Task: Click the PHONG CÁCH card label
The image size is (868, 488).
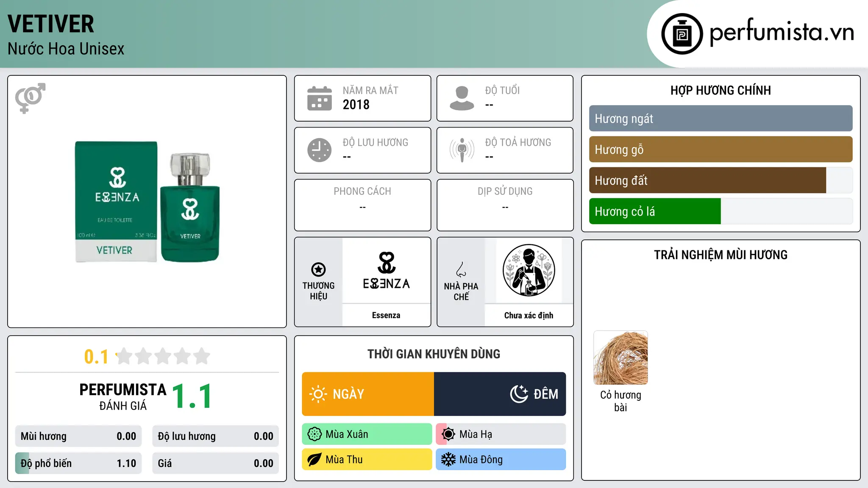Action: click(362, 191)
